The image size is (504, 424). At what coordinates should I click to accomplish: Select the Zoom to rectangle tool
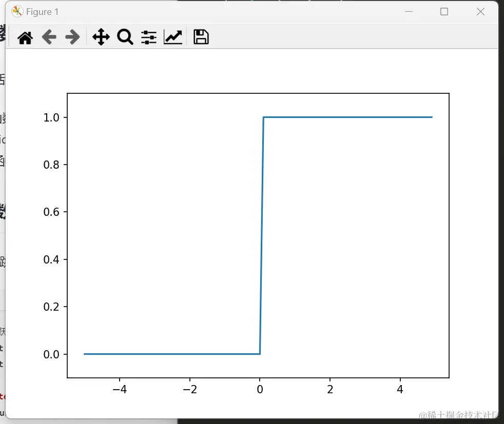coord(125,37)
